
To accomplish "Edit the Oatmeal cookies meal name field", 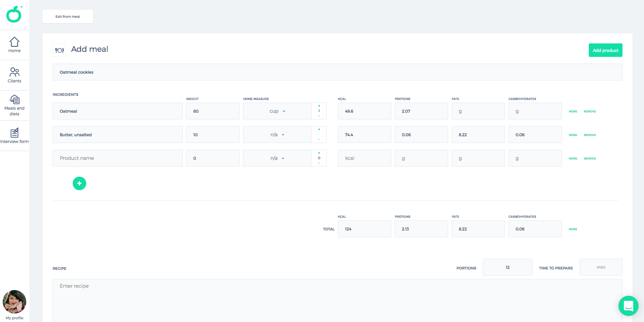I will tap(337, 72).
